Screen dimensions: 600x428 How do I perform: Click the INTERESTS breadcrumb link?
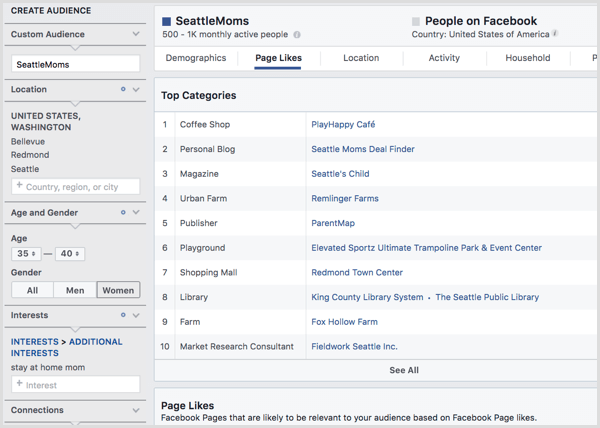click(x=34, y=342)
